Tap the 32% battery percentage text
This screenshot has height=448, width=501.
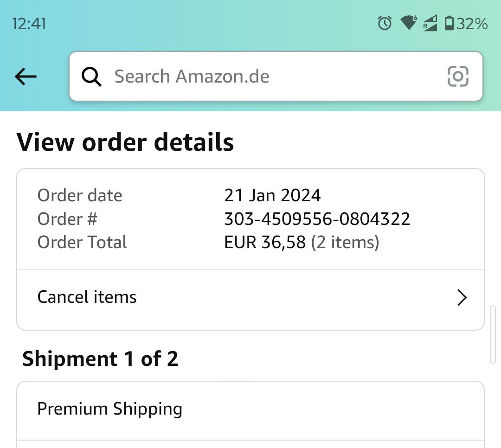coord(472,23)
